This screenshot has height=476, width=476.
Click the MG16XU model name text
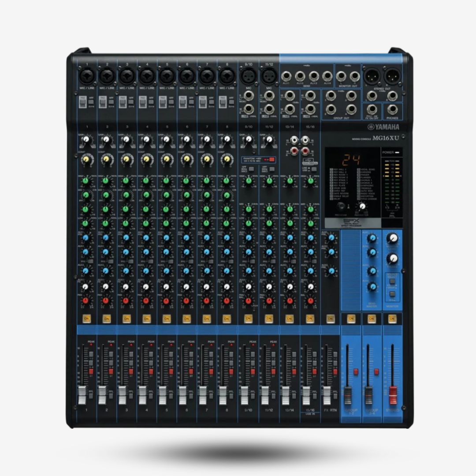(x=386, y=138)
